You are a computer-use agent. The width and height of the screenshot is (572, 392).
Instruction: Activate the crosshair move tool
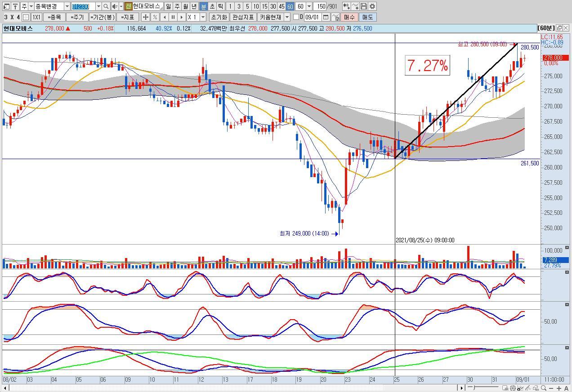click(x=145, y=17)
